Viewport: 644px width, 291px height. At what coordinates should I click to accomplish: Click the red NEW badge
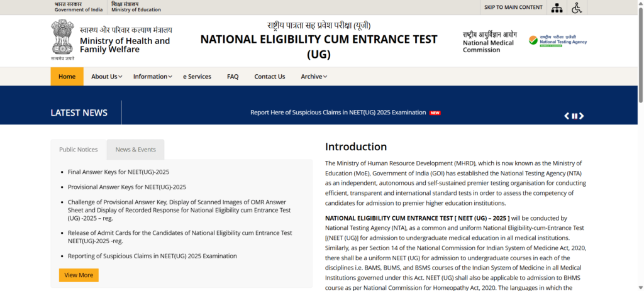[435, 113]
